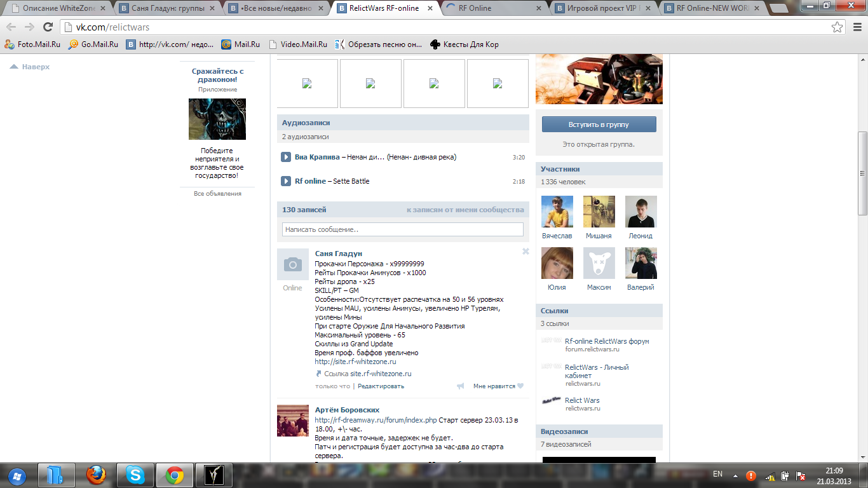Open Ссылки section header

(599, 311)
